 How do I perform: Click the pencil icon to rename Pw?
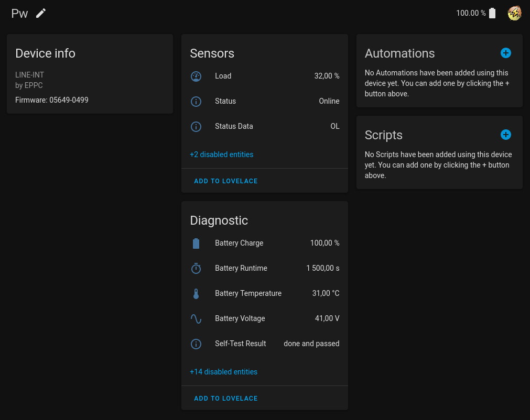(41, 13)
